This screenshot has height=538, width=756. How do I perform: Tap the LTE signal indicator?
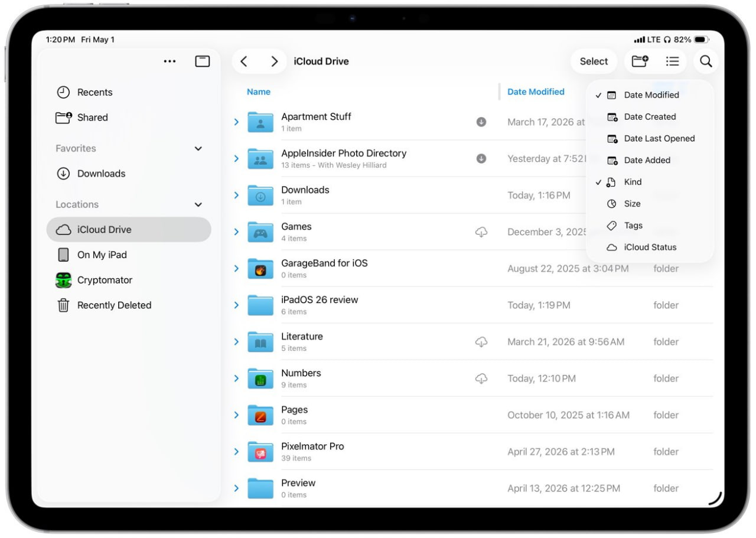tap(647, 40)
